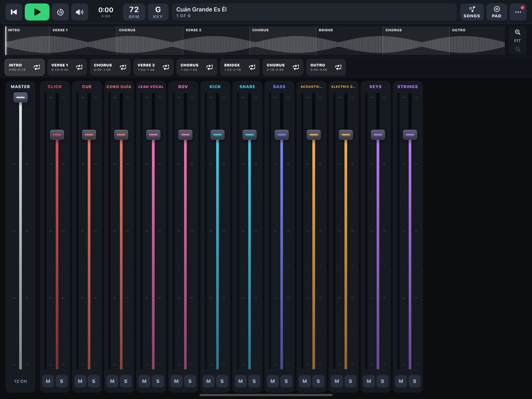Mute the Electric guitar channel
This screenshot has height=399, width=532.
tap(337, 381)
